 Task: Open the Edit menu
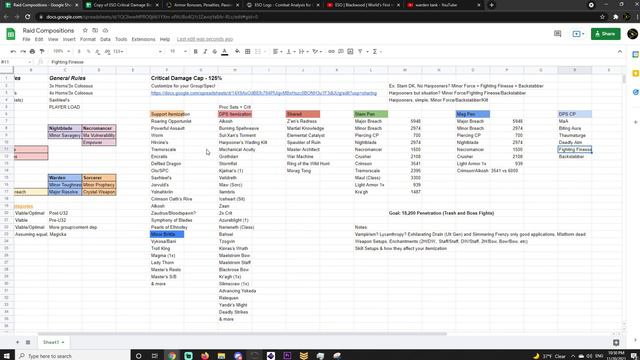[39, 40]
